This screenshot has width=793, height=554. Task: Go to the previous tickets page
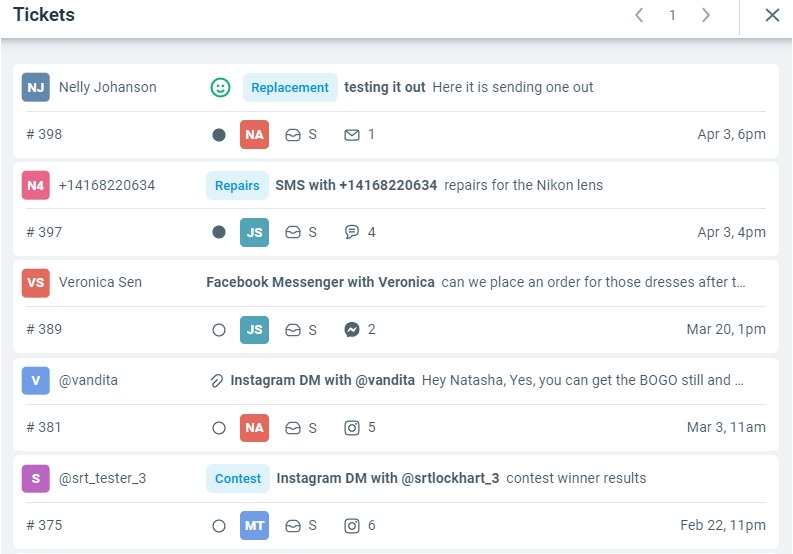[639, 15]
